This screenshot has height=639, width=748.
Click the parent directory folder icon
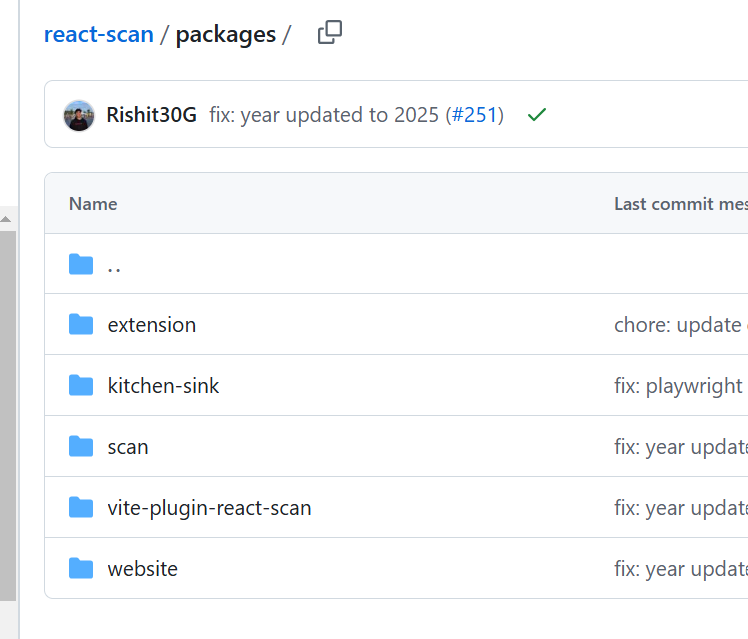click(x=81, y=264)
